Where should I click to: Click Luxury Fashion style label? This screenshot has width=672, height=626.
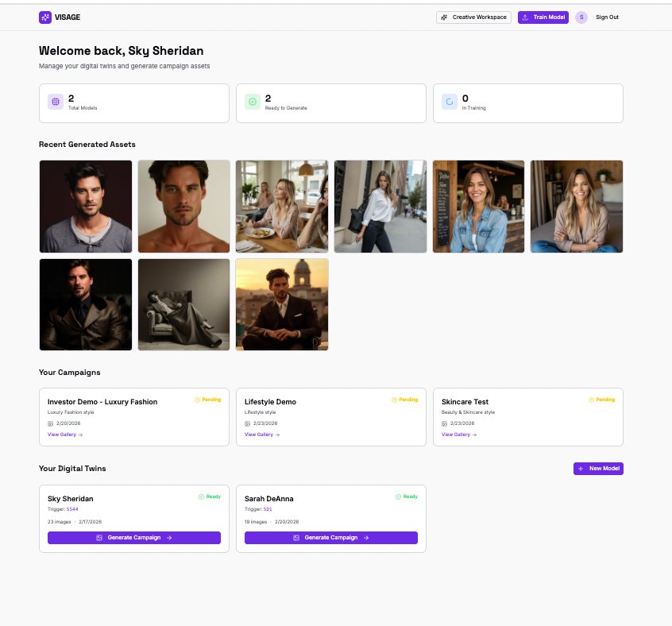tap(71, 412)
